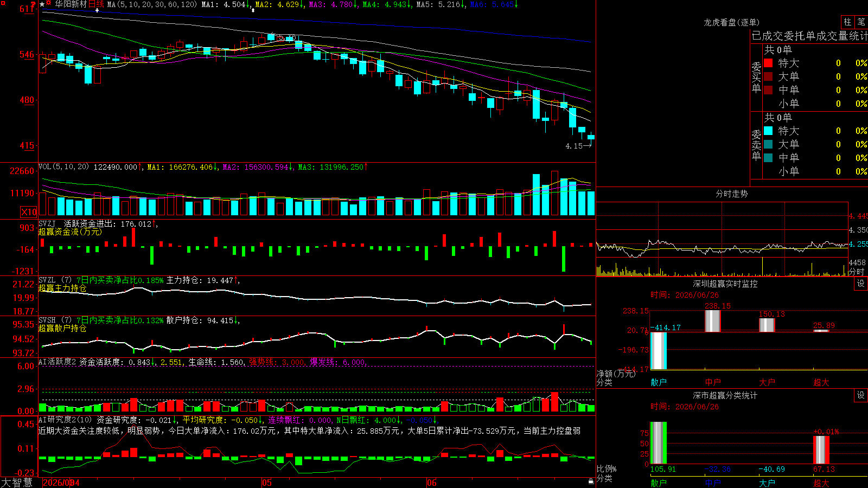Click the 平均研究度: -0.050 yellow label
Screen dimensions: 868x488
tap(220, 420)
